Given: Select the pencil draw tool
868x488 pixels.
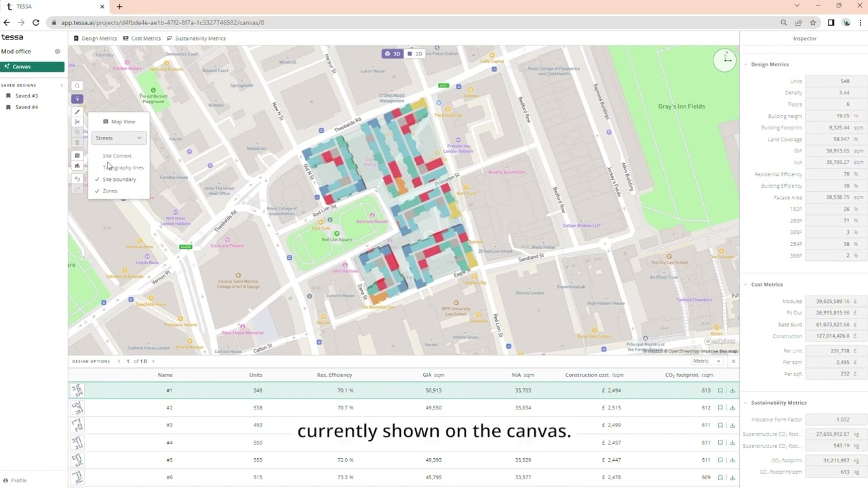Looking at the screenshot, I should point(77,111).
